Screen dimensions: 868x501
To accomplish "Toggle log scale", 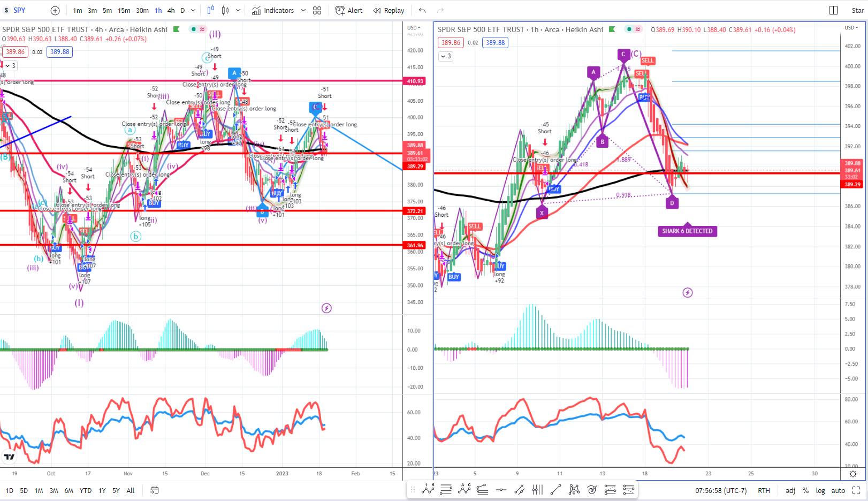I will (820, 490).
